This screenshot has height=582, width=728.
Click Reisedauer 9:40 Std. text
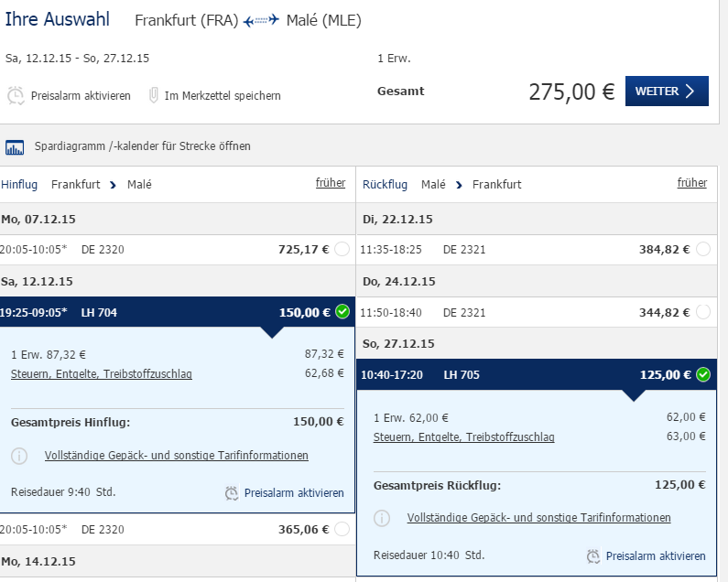click(63, 492)
